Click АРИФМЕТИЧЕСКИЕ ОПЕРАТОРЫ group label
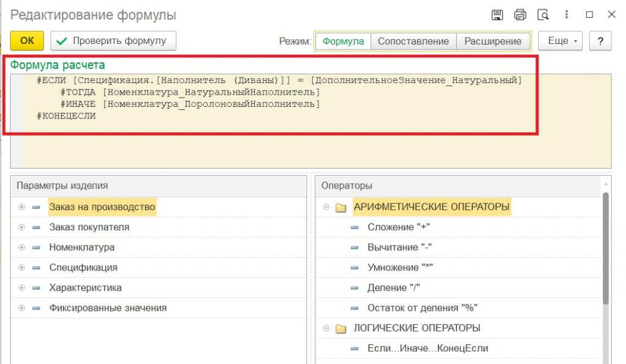This screenshot has width=626, height=364. pos(432,207)
